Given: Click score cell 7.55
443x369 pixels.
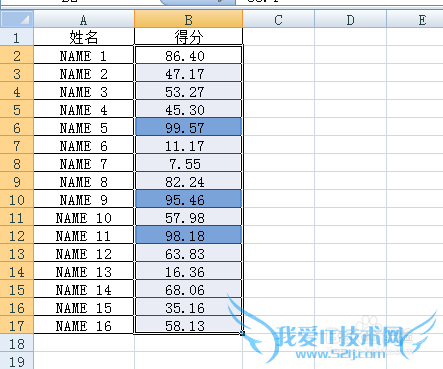Looking at the screenshot, I should tap(188, 163).
